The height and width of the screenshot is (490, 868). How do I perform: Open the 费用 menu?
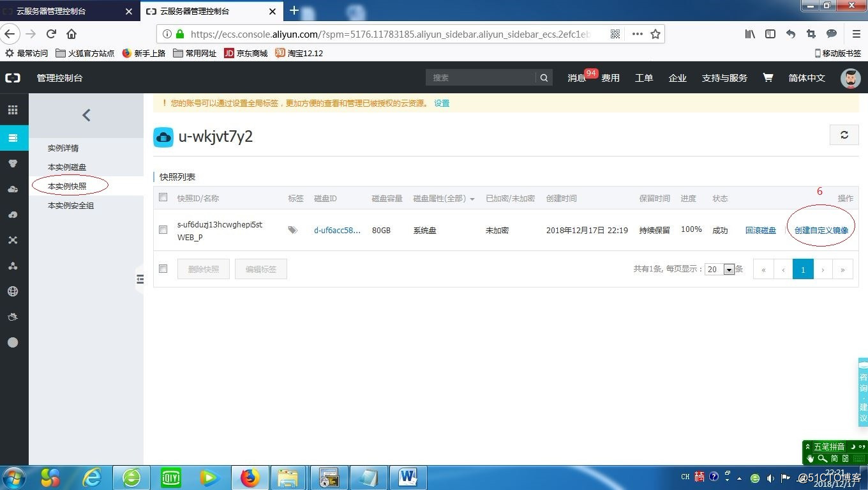[x=611, y=78]
